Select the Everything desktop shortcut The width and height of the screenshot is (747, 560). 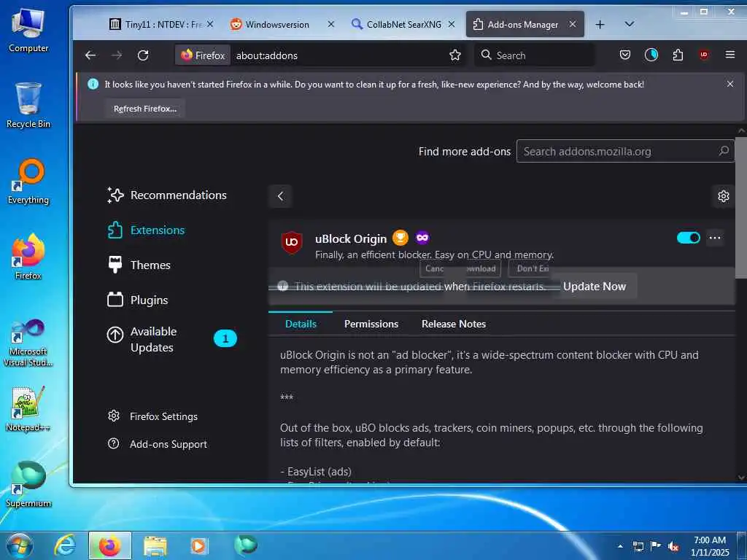tap(28, 182)
